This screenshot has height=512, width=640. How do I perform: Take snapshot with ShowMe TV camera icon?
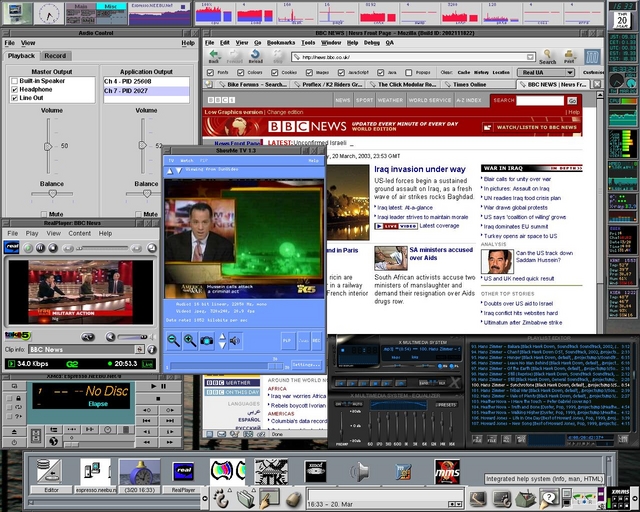point(207,340)
